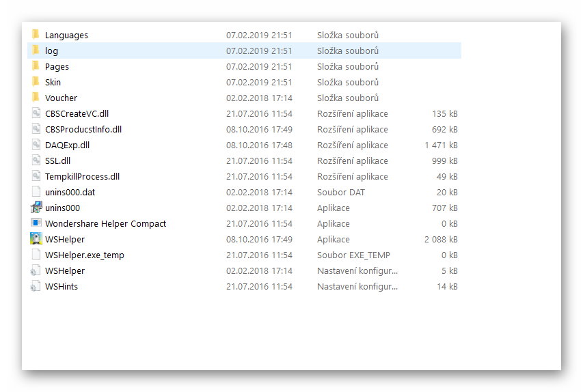This screenshot has width=583, height=392.
Task: Click Aplikace type of Wondershare Helper Compact
Action: click(x=333, y=224)
